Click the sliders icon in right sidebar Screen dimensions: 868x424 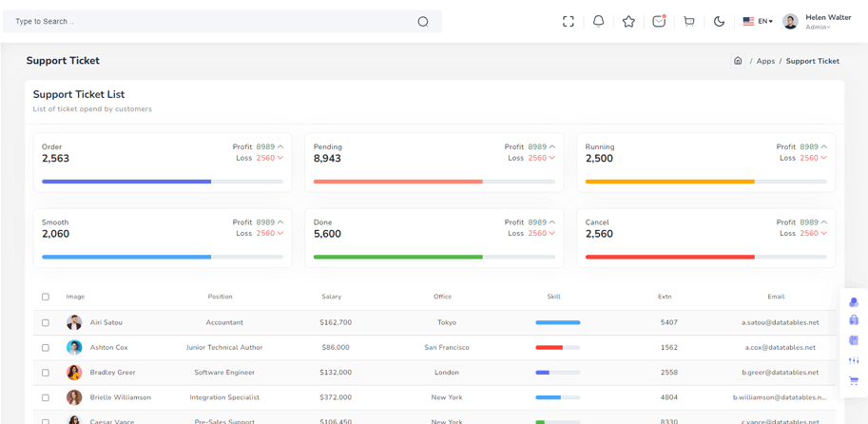tap(854, 360)
